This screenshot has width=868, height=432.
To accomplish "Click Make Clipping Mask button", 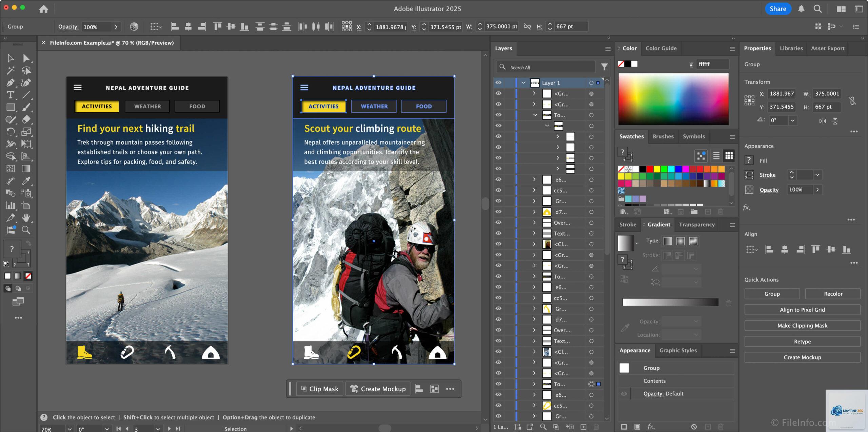I will coord(802,325).
